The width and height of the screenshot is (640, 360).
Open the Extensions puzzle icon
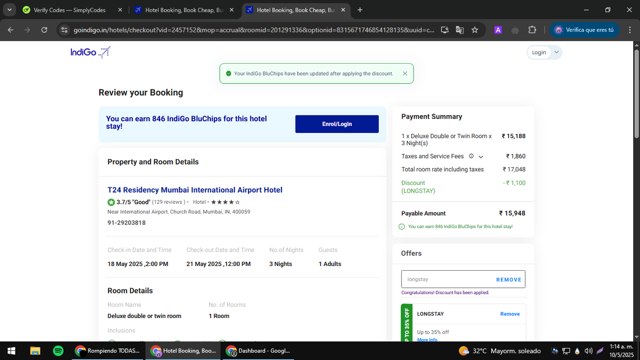[532, 30]
